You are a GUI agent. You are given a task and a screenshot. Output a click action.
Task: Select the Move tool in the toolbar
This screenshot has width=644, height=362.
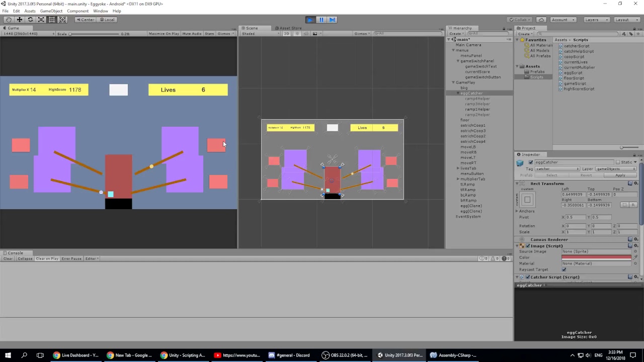tap(20, 20)
